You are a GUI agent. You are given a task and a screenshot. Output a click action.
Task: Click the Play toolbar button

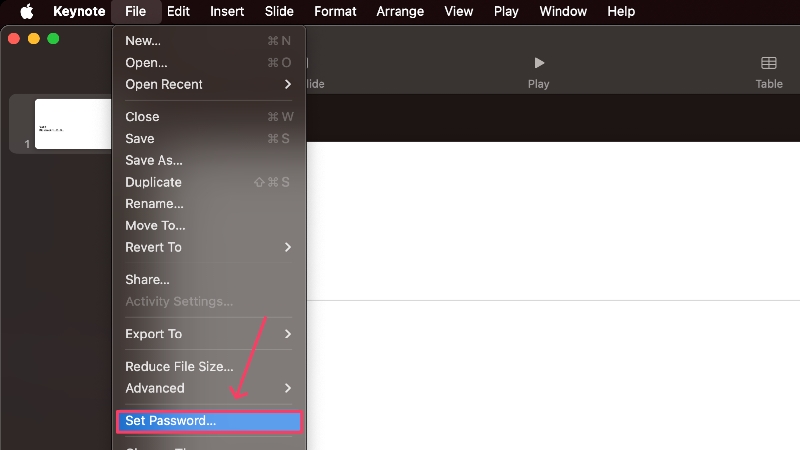(x=539, y=72)
